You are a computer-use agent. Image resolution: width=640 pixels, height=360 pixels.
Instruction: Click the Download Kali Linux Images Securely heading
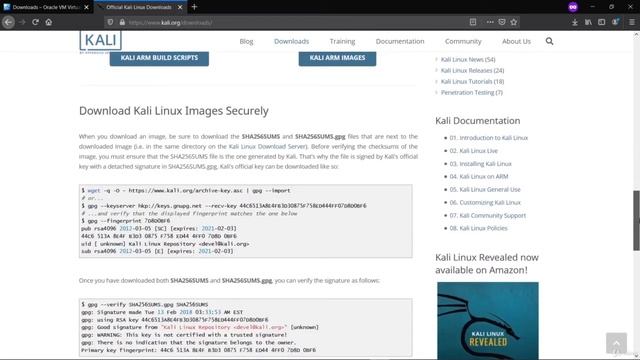click(x=174, y=111)
